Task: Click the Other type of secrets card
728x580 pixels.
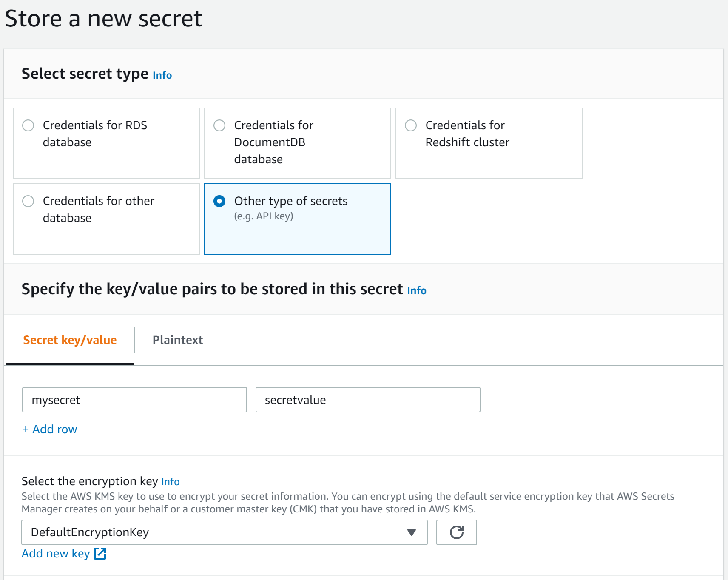Action: [x=297, y=219]
